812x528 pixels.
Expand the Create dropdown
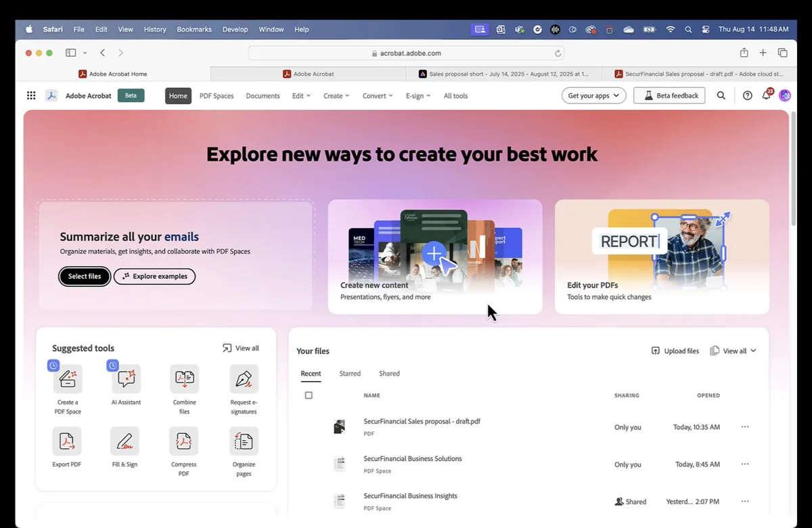pyautogui.click(x=336, y=95)
